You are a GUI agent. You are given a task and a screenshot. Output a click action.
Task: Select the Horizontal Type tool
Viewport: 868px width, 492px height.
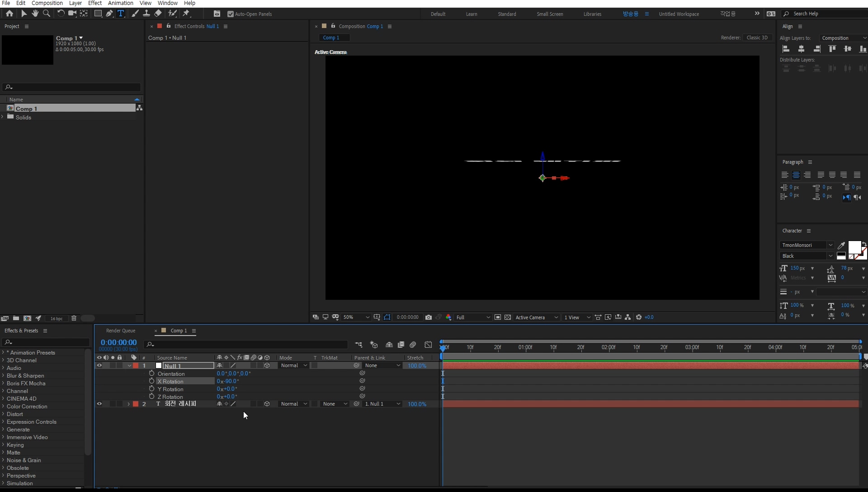[x=121, y=14]
